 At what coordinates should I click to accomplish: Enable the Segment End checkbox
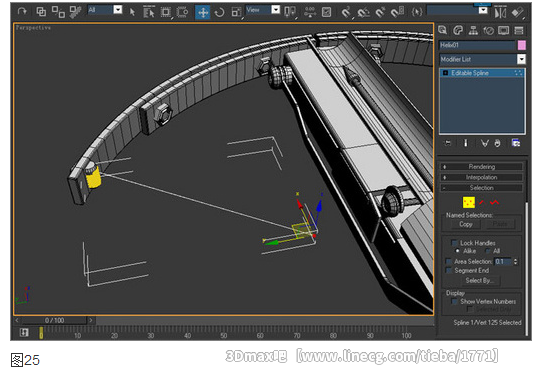448,270
